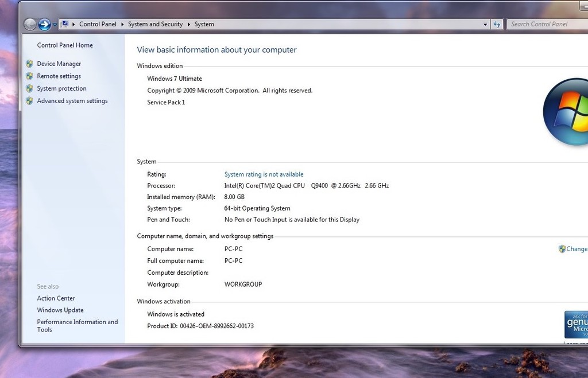Click shield icon next to Device Manager
The height and width of the screenshot is (378, 588).
pos(30,64)
